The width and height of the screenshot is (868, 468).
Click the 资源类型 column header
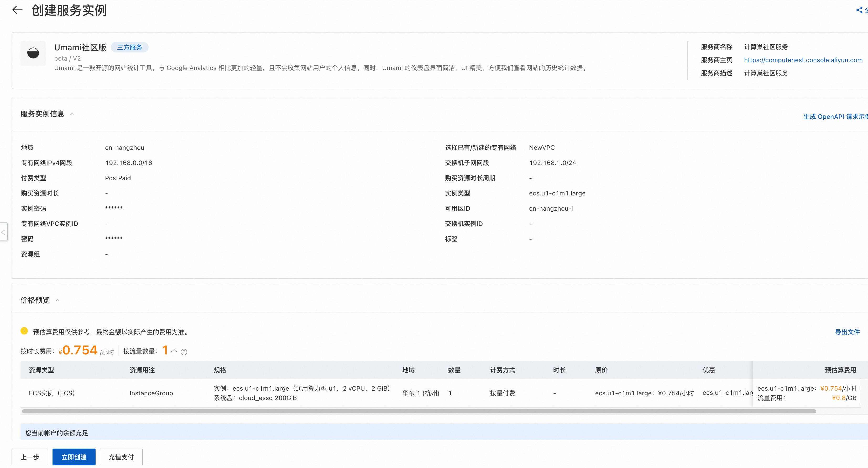pyautogui.click(x=41, y=370)
